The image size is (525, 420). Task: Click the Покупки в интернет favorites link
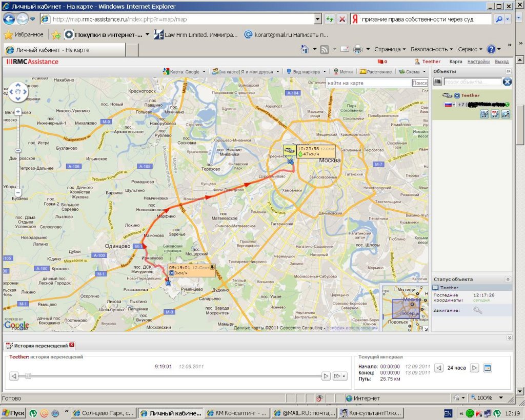click(107, 34)
